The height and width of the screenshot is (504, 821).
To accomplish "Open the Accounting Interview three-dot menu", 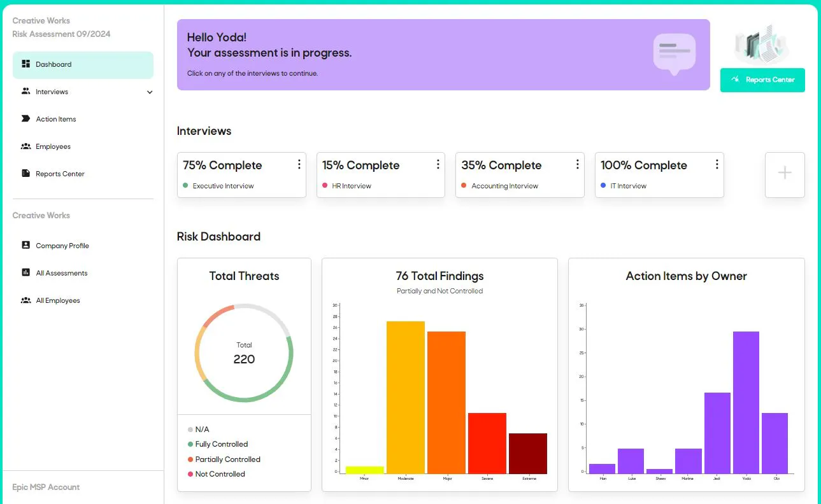I will [x=577, y=165].
